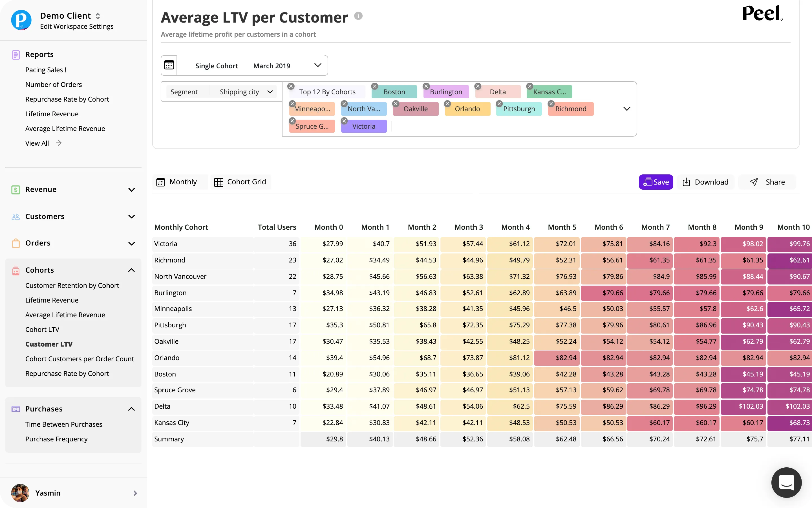The width and height of the screenshot is (812, 508).
Task: Expand the Customers sidebar section
Action: click(x=132, y=217)
